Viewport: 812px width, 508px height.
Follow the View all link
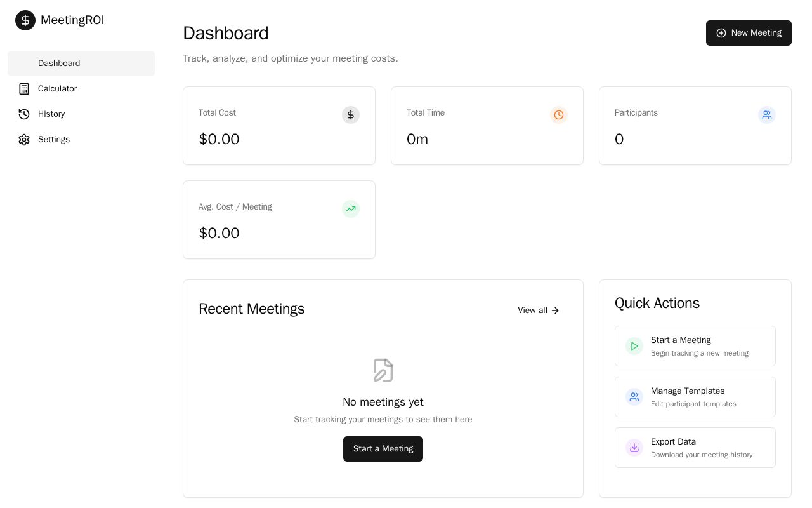(539, 311)
